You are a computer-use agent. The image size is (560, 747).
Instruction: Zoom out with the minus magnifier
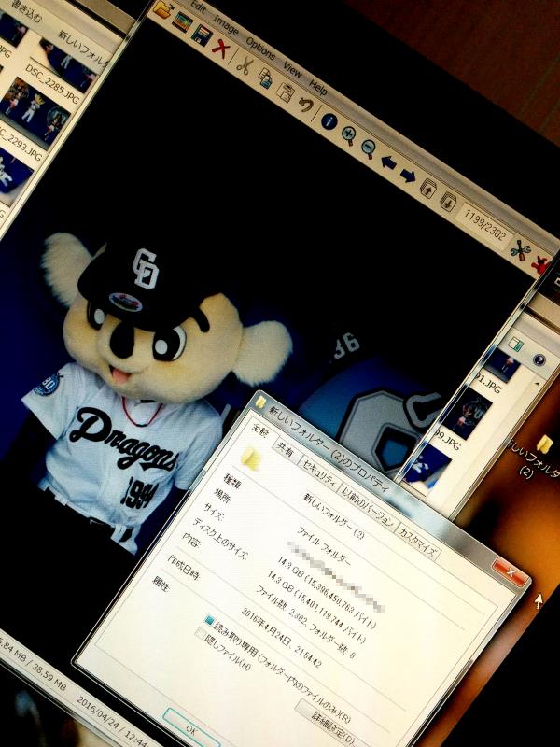pos(368,148)
